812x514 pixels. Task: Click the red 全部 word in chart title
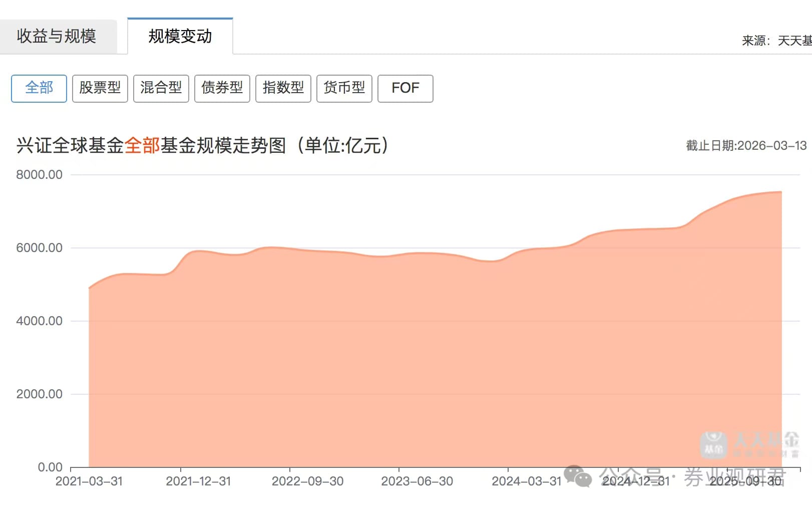[142, 146]
